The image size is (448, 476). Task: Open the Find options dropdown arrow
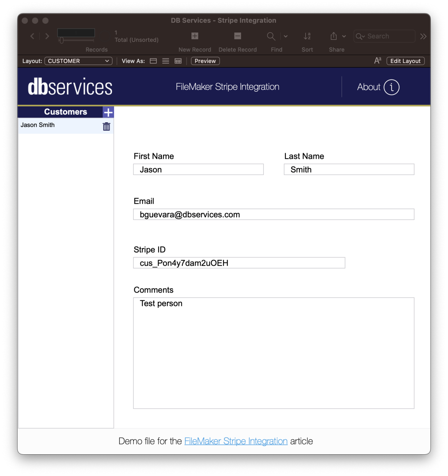click(286, 36)
